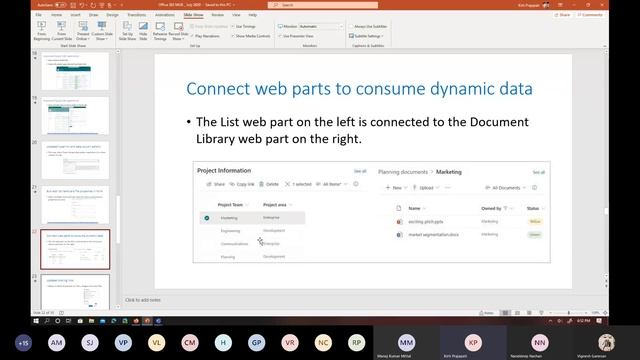640x360 pixels.
Task: Switch to the Transitions tab
Action: tap(136, 15)
